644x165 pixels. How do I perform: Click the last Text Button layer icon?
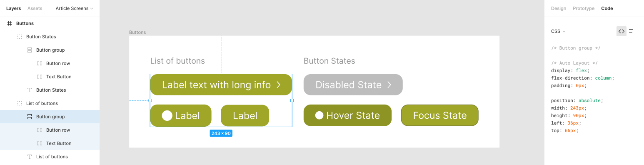point(40,143)
